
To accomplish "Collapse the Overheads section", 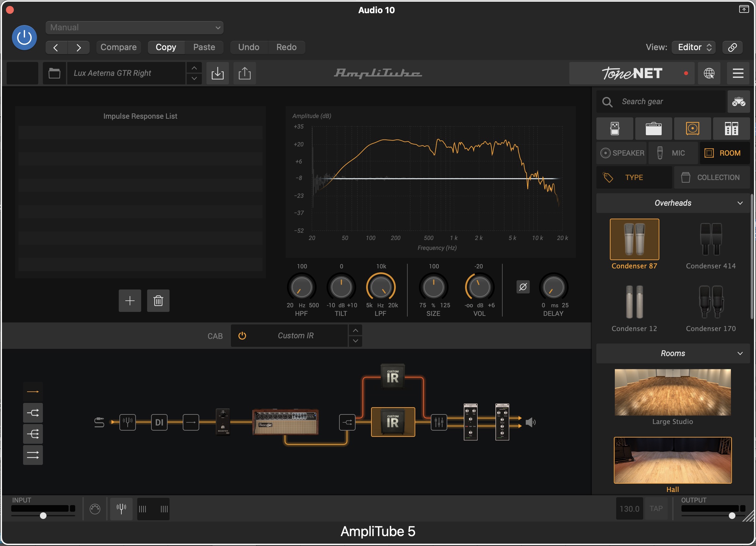I will pos(673,203).
